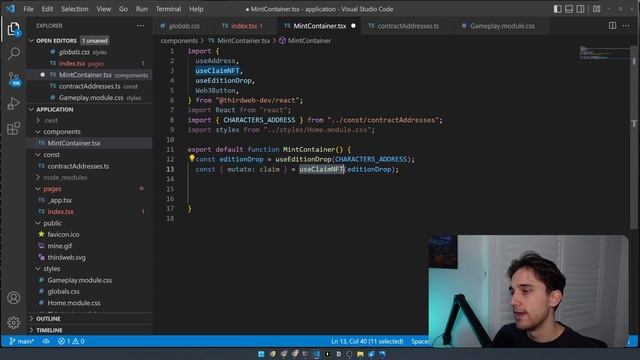Click the Split Editor Right icon
The height and width of the screenshot is (360, 640).
pyautogui.click(x=612, y=26)
